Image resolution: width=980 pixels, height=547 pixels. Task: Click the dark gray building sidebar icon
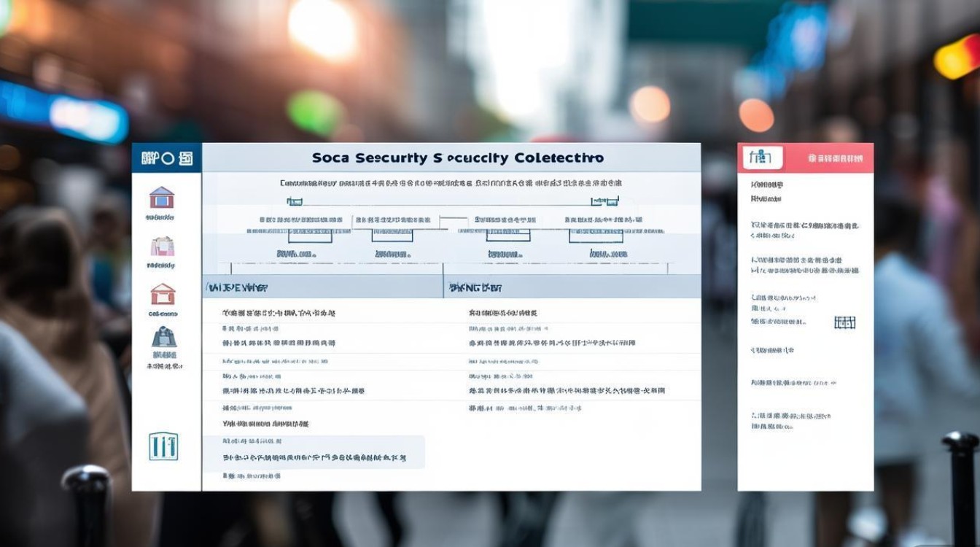163,337
